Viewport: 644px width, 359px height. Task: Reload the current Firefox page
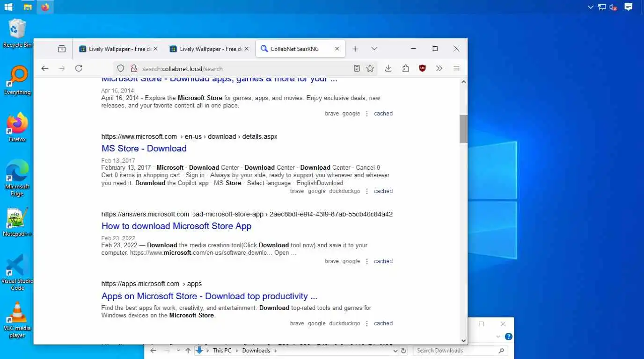79,68
